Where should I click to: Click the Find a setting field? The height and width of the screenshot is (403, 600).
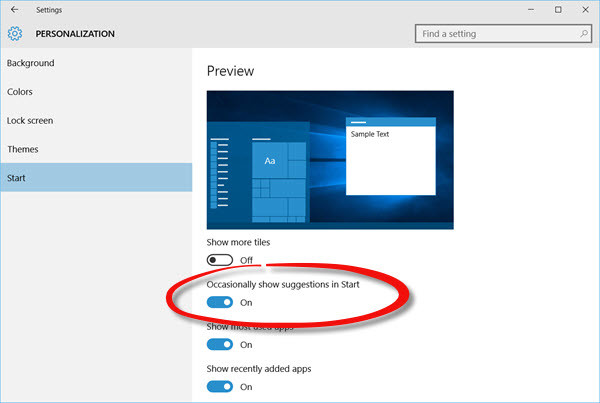click(x=503, y=34)
